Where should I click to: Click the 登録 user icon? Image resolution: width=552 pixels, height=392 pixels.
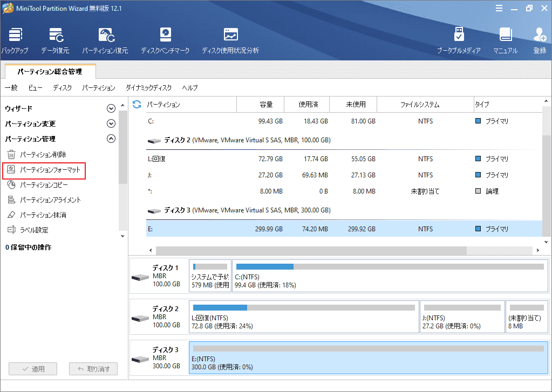pos(540,36)
